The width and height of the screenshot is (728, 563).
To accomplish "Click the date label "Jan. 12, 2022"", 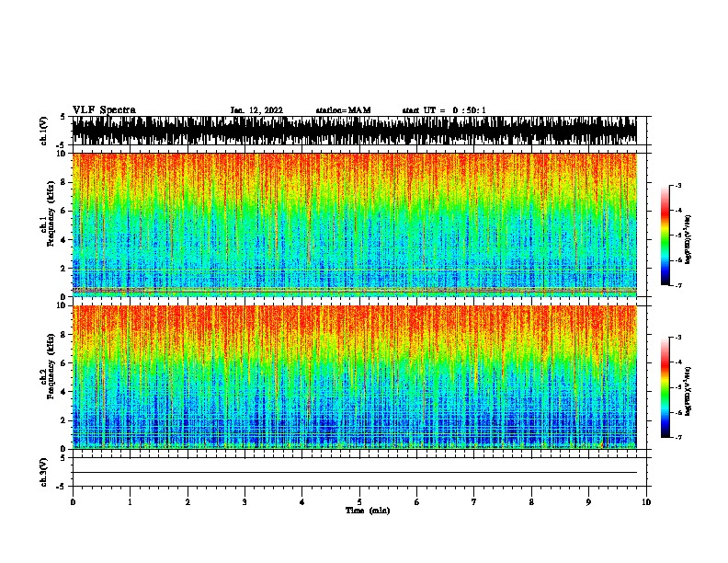I will (x=256, y=110).
